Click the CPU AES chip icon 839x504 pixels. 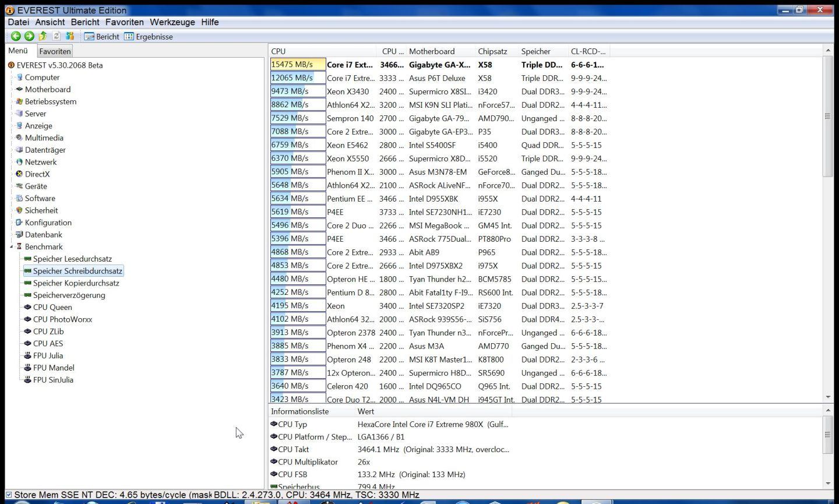point(27,344)
